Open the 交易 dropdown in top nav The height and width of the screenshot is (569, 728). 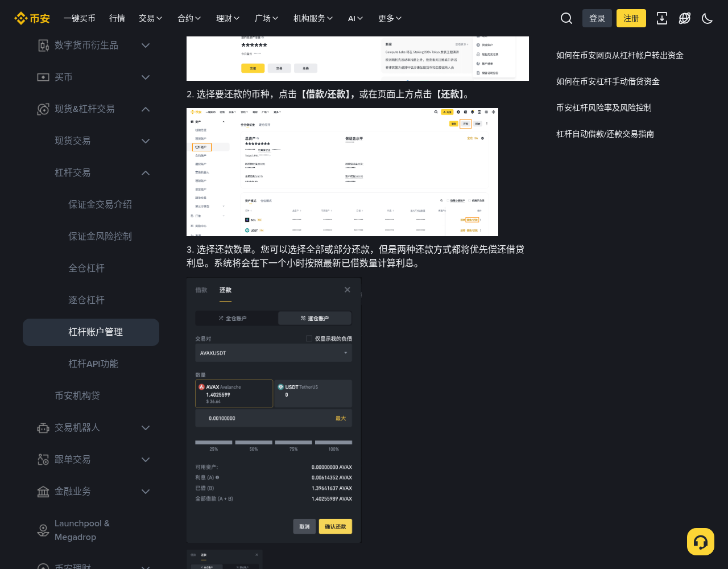[151, 18]
